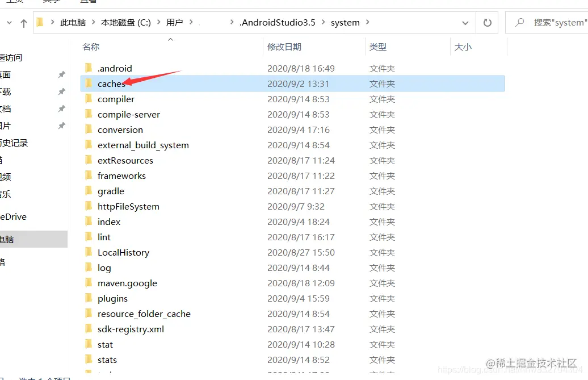588x380 pixels.
Task: Click the stats folder icon
Action: (89, 360)
